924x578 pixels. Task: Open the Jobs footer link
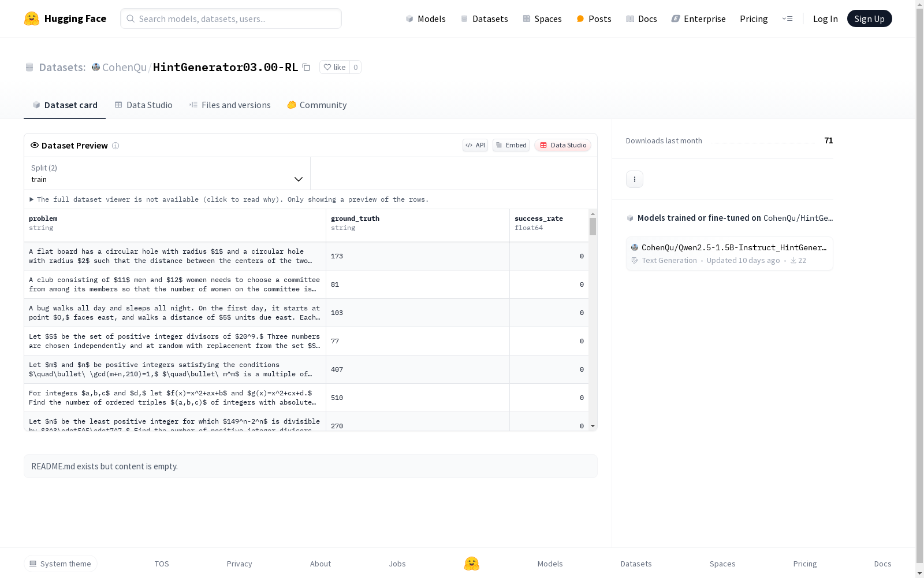click(x=397, y=564)
